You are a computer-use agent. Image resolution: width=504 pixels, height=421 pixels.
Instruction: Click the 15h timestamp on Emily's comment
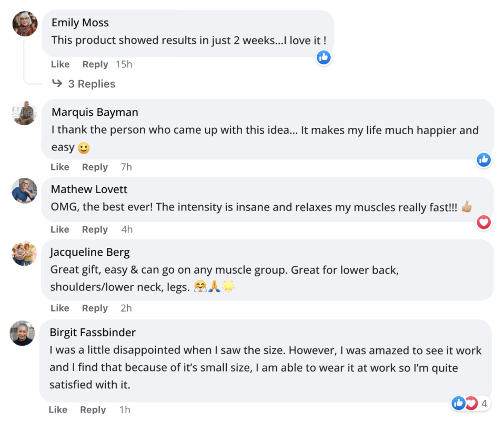pos(124,64)
